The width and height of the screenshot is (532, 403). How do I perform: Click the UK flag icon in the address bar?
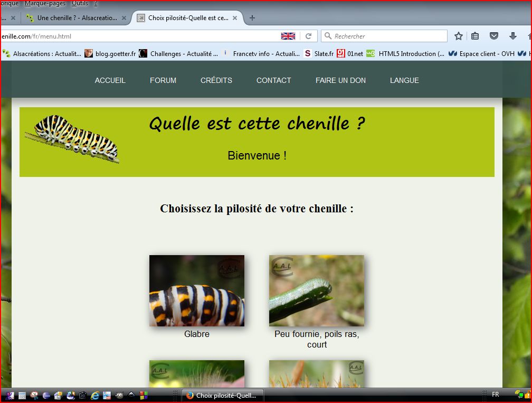pos(288,36)
